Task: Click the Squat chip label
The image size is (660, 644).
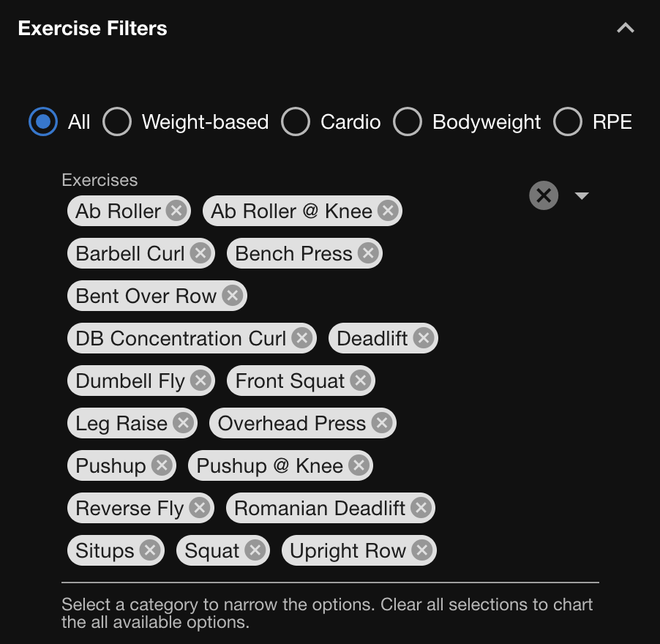Action: coord(211,550)
